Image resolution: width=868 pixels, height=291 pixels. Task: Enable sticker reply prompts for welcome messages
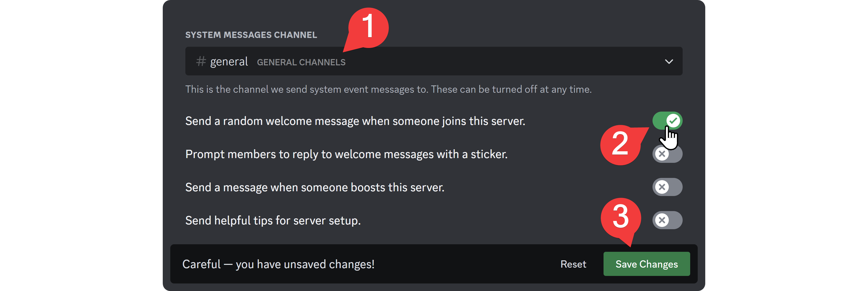pyautogui.click(x=668, y=154)
